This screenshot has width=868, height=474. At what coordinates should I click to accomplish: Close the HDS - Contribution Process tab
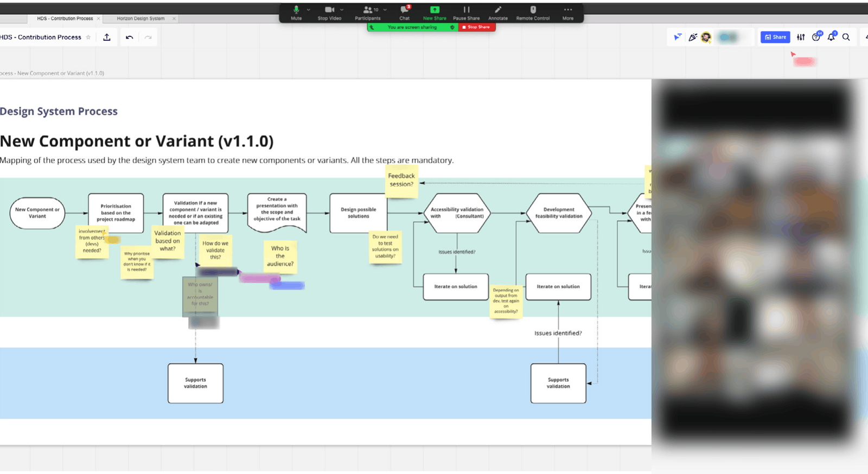tap(98, 18)
